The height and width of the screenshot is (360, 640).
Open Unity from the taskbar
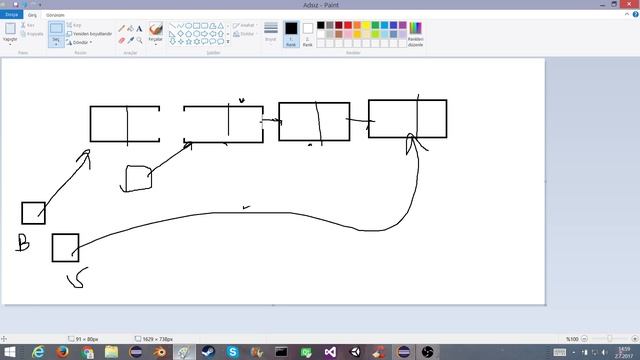coord(355,352)
